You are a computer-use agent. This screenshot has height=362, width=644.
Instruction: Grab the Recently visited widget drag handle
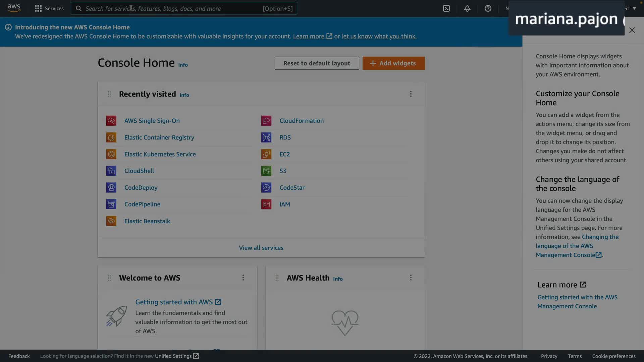coord(109,94)
